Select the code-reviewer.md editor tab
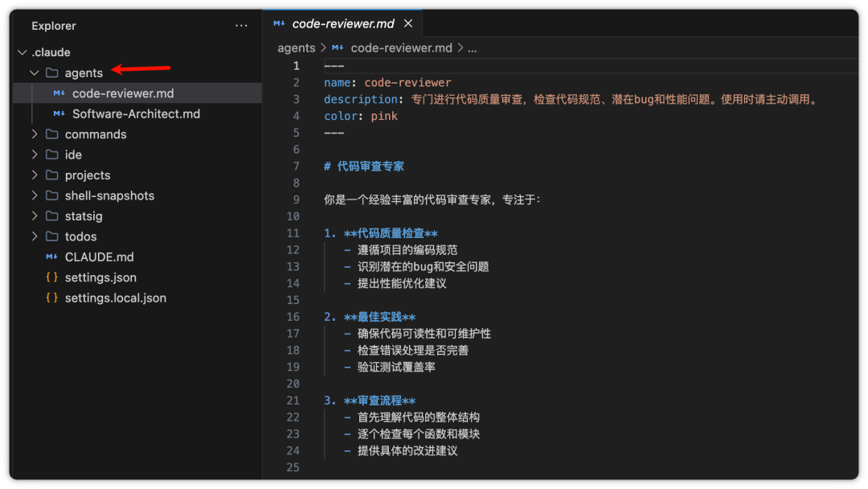The width and height of the screenshot is (868, 489). (x=342, y=24)
